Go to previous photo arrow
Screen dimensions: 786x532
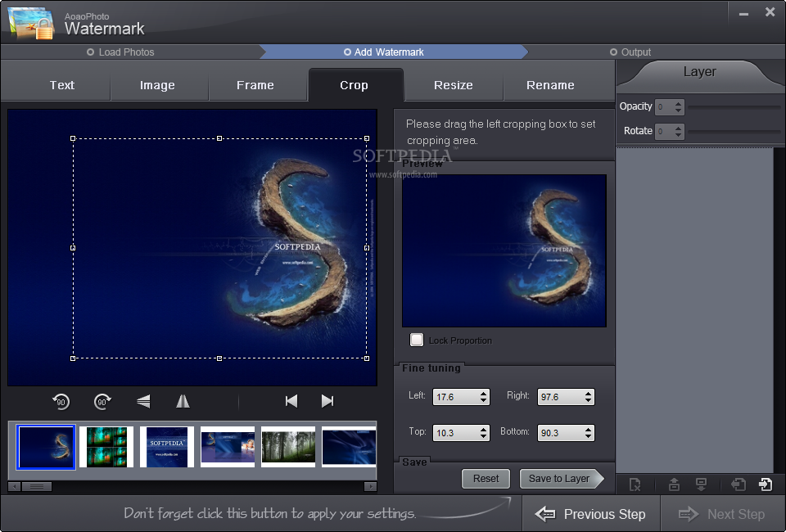(x=291, y=401)
